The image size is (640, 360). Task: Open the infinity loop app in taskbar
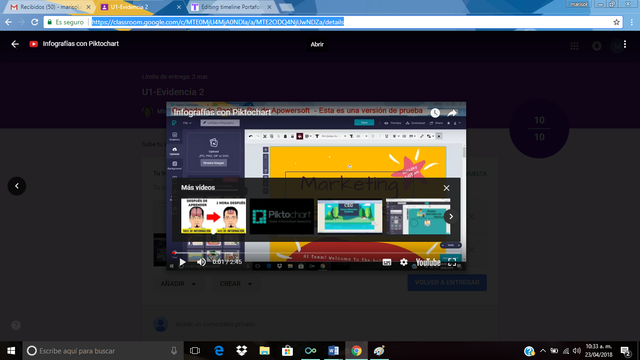click(310, 351)
